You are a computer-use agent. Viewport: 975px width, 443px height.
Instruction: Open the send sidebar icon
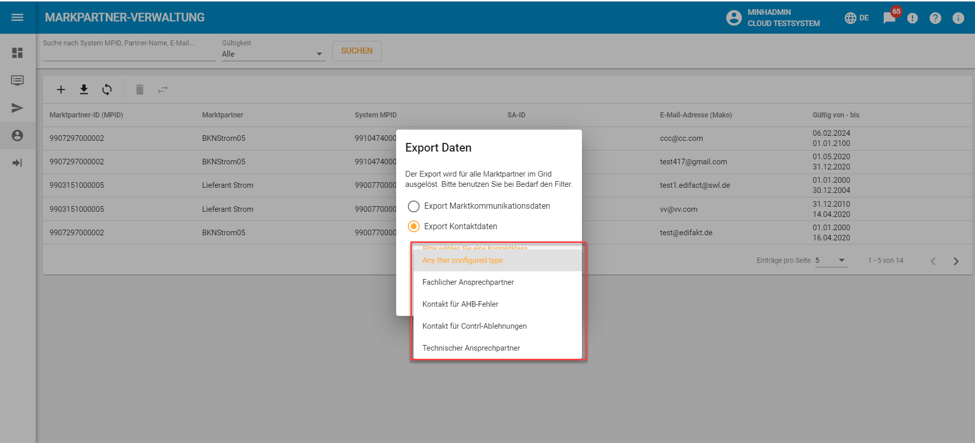tap(17, 108)
